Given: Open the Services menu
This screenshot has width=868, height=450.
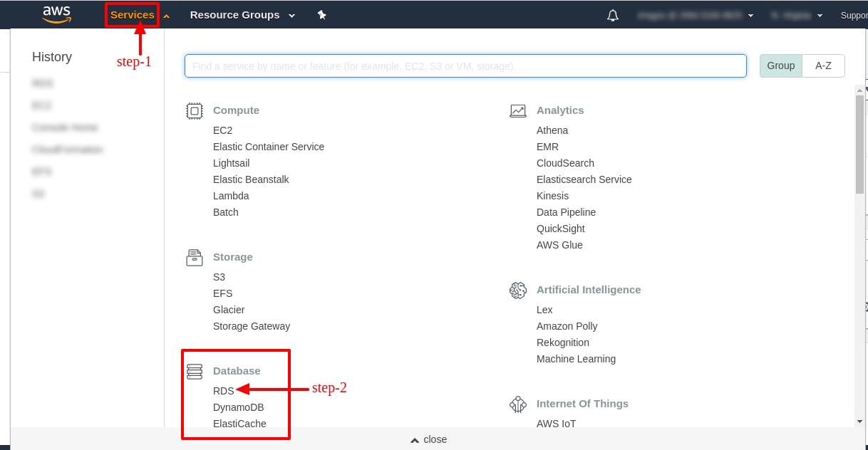Looking at the screenshot, I should click(132, 14).
